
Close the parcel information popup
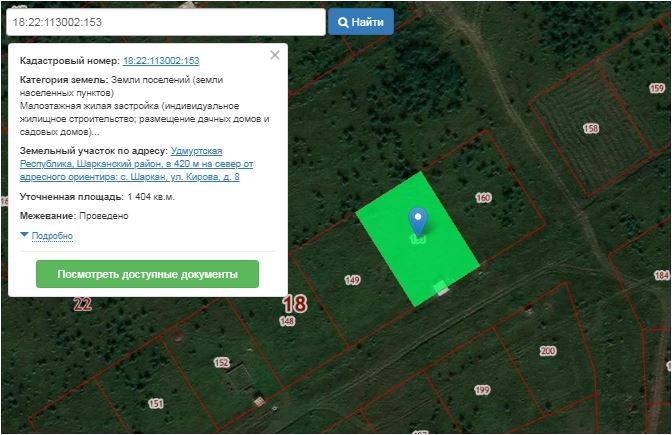[x=275, y=56]
